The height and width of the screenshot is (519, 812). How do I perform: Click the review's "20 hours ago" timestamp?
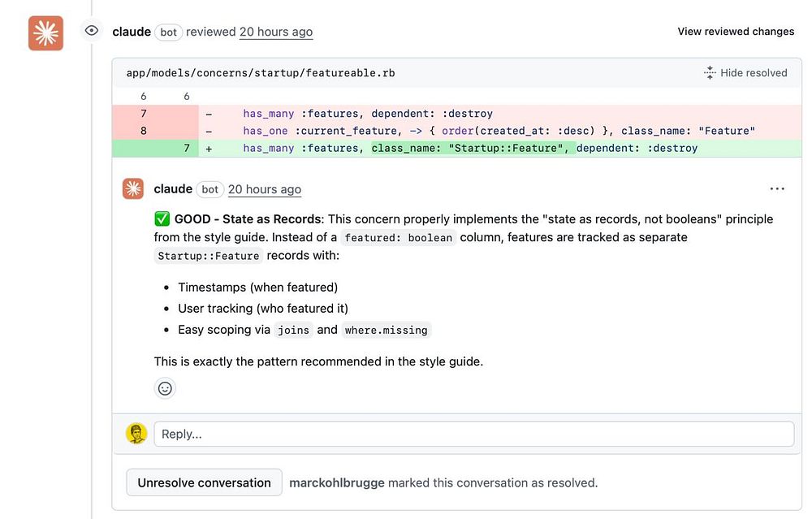(x=276, y=32)
